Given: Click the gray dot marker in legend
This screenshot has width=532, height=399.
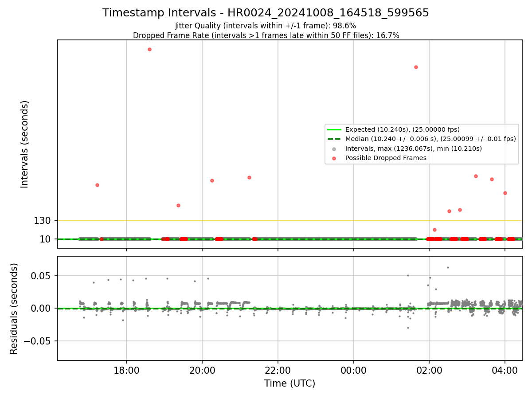Looking at the screenshot, I should coord(334,149).
